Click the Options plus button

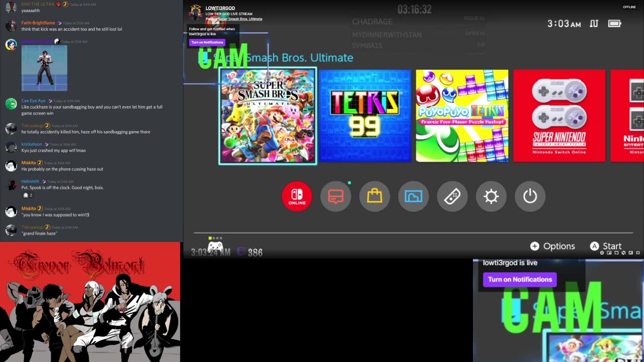(552, 246)
